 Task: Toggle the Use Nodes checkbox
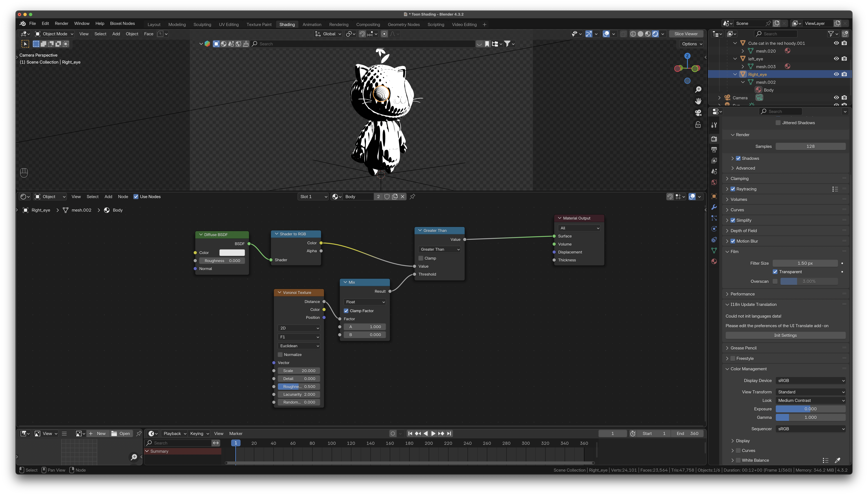pos(136,196)
